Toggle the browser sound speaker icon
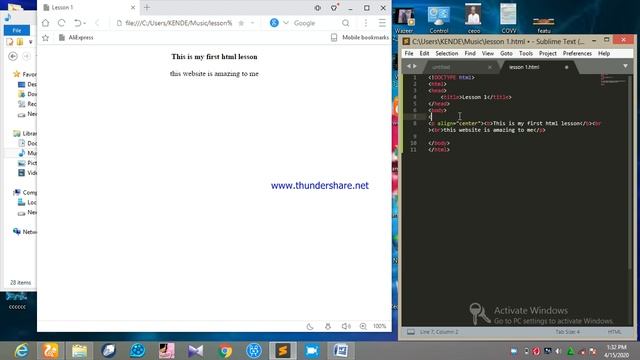640x360 pixels. click(x=346, y=326)
